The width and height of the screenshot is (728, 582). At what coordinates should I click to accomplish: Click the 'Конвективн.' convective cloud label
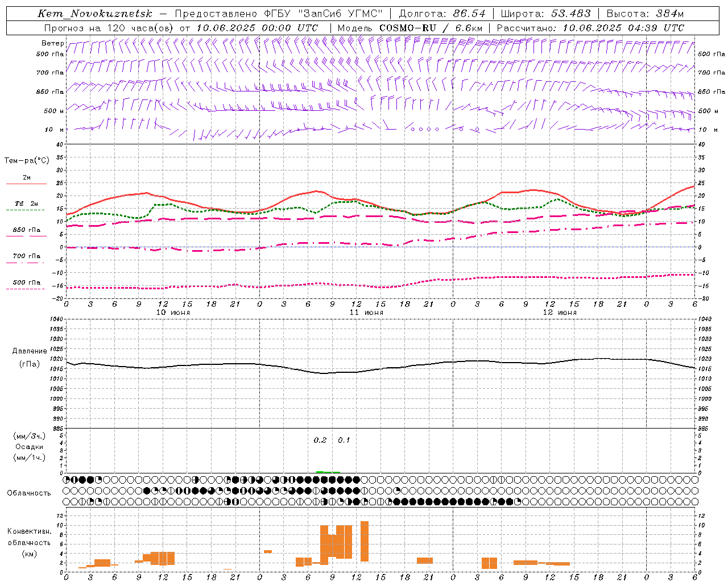tap(29, 531)
